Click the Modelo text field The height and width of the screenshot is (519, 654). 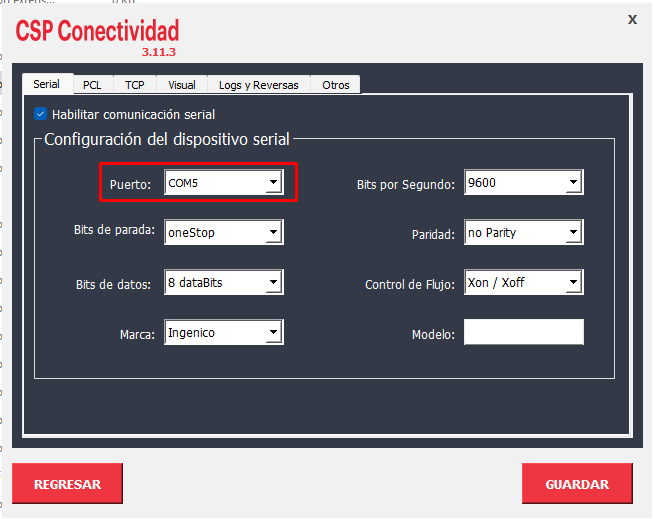523,333
